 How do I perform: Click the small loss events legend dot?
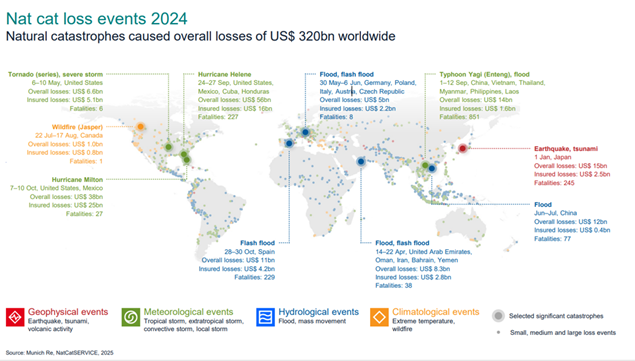click(x=499, y=332)
